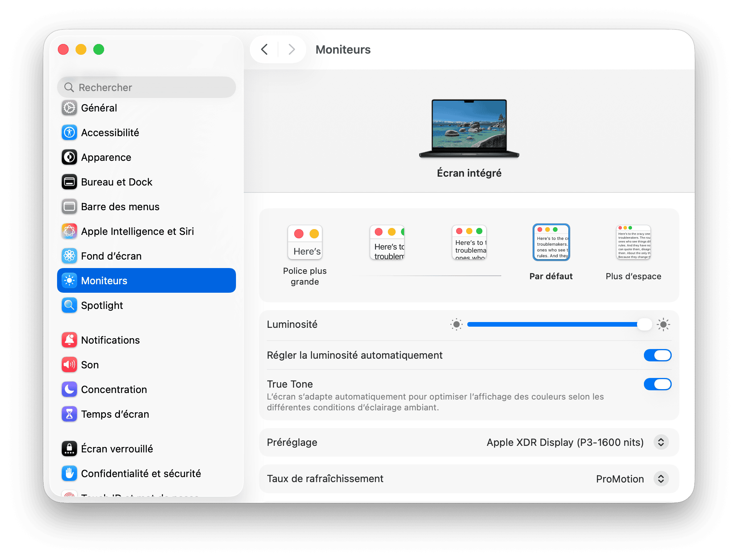Open the Préréglage dropdown
The image size is (738, 560).
[660, 442]
